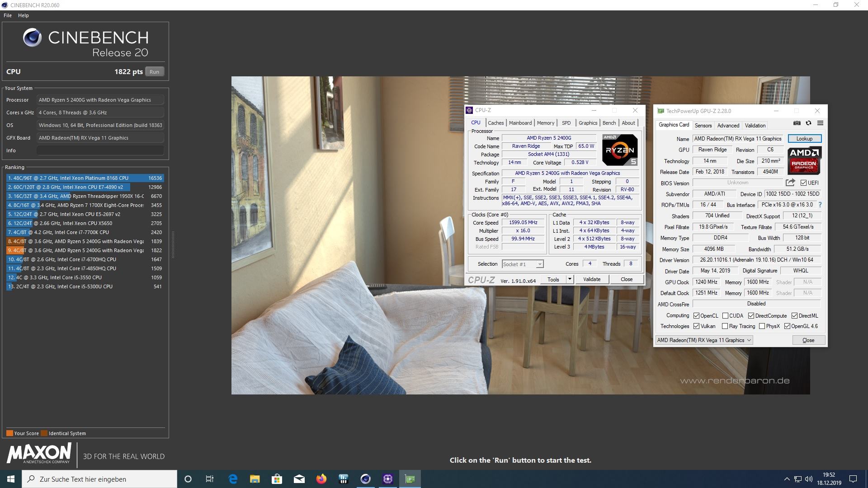Image resolution: width=868 pixels, height=488 pixels.
Task: Run the Cinebench CPU test
Action: pos(154,72)
